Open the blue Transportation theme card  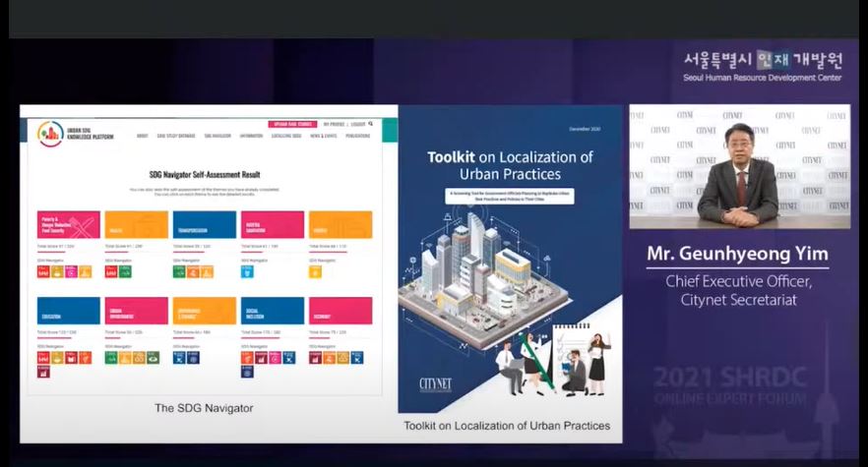pos(205,224)
